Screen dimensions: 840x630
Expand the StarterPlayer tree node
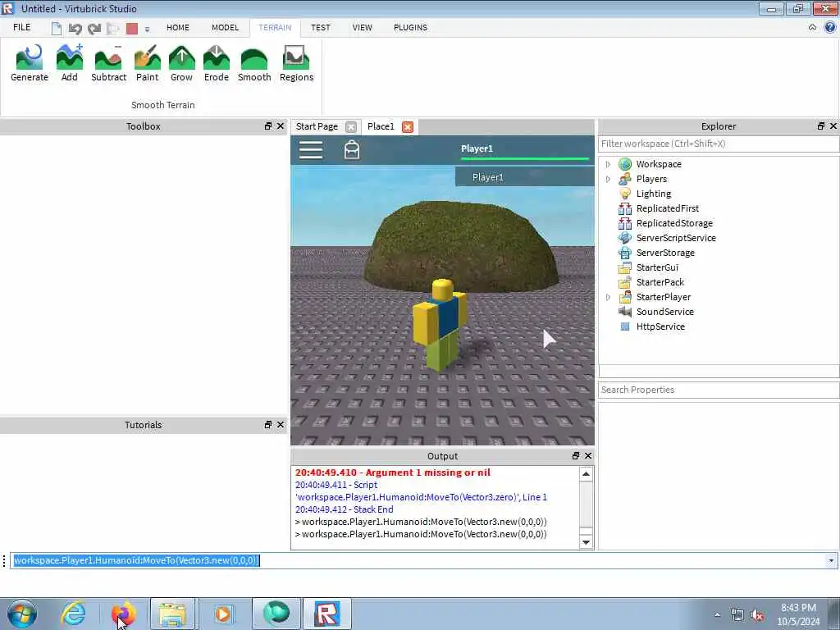pos(608,297)
